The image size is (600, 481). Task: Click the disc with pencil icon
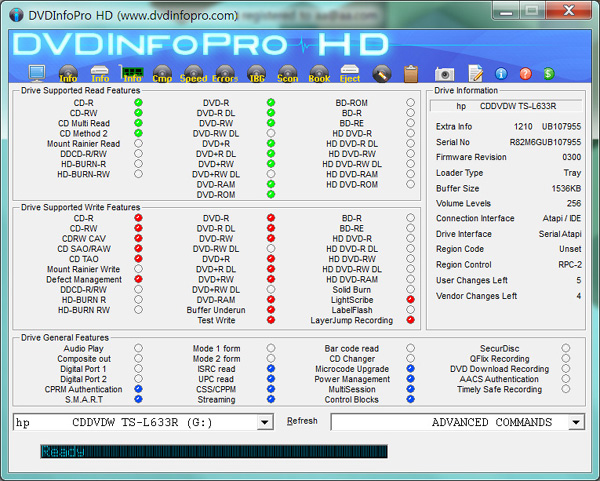382,73
